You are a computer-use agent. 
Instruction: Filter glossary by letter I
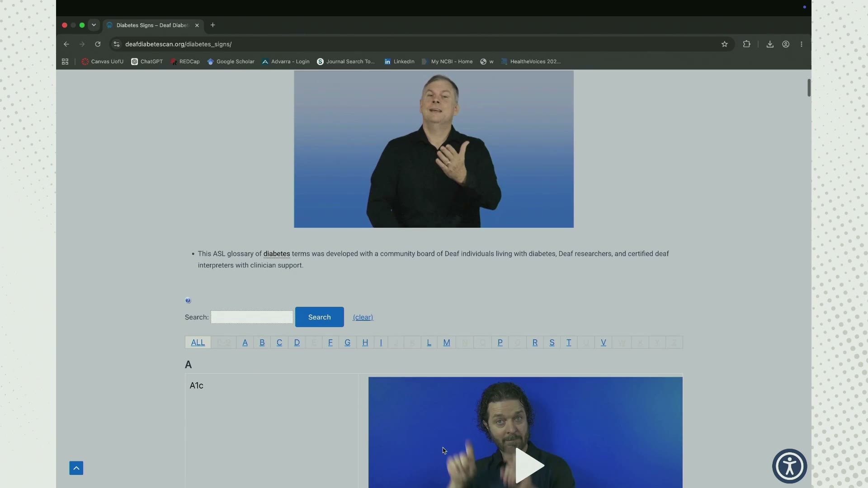(x=381, y=343)
